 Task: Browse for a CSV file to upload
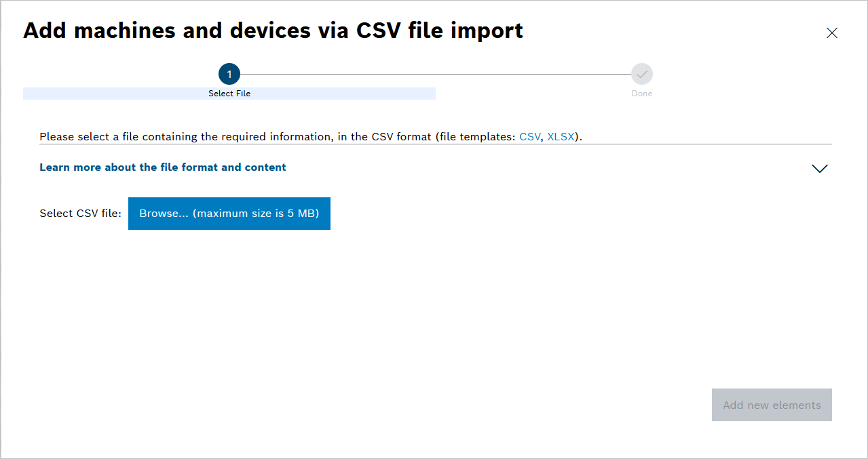pos(229,214)
